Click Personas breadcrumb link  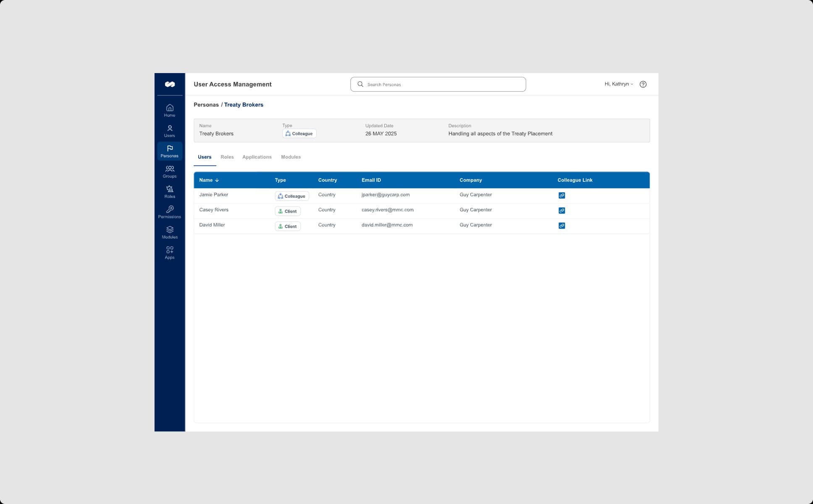point(206,105)
